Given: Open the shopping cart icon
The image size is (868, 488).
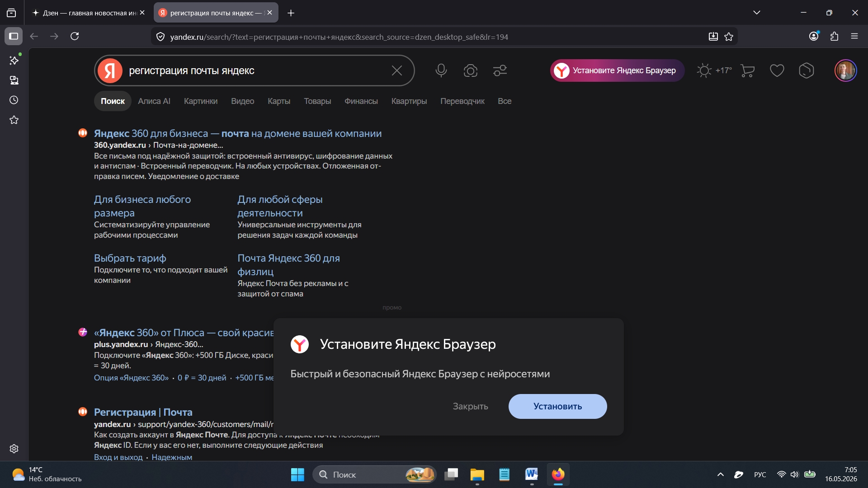Looking at the screenshot, I should tap(748, 70).
